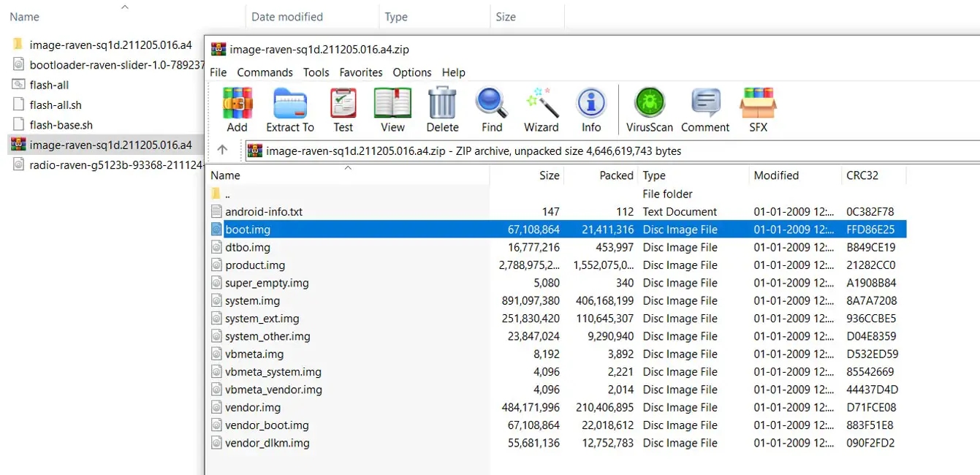Open the Help menu
The height and width of the screenshot is (475, 980).
(453, 72)
